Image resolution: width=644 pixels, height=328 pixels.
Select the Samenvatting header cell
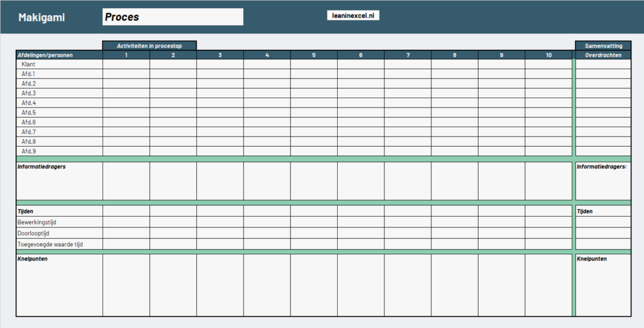click(x=602, y=45)
